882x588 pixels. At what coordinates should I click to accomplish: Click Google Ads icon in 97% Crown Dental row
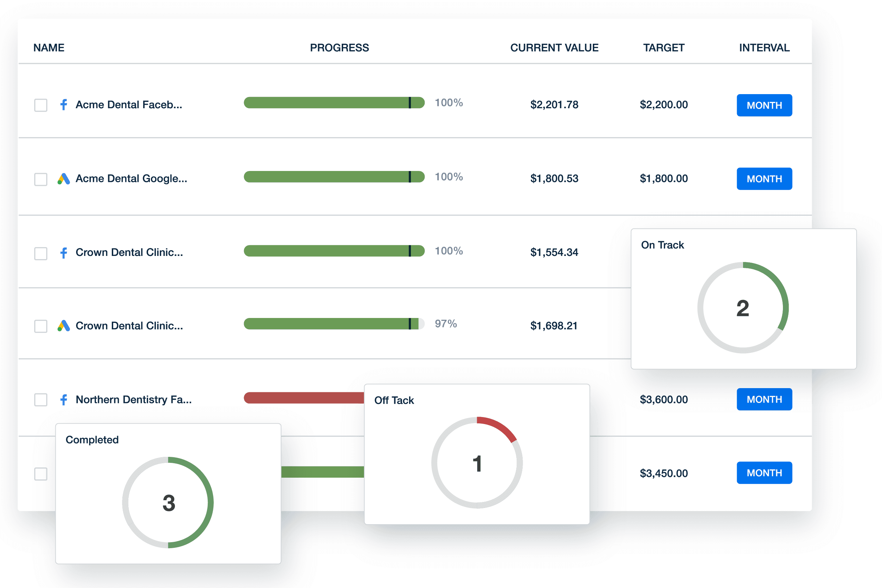(64, 326)
